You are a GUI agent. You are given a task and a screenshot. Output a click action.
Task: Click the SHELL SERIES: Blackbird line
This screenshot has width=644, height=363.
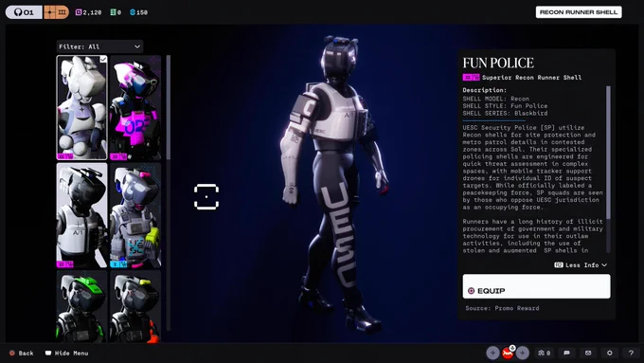[x=505, y=113]
